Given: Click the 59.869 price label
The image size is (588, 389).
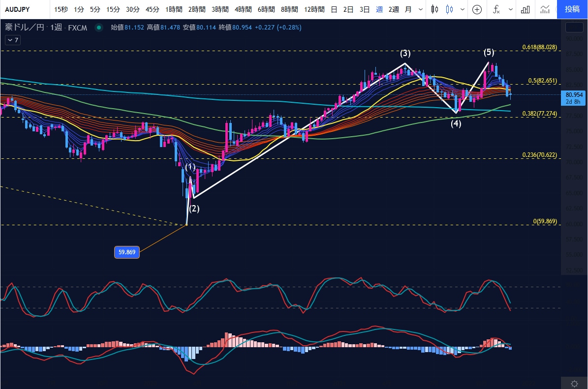Looking at the screenshot, I should tap(127, 252).
